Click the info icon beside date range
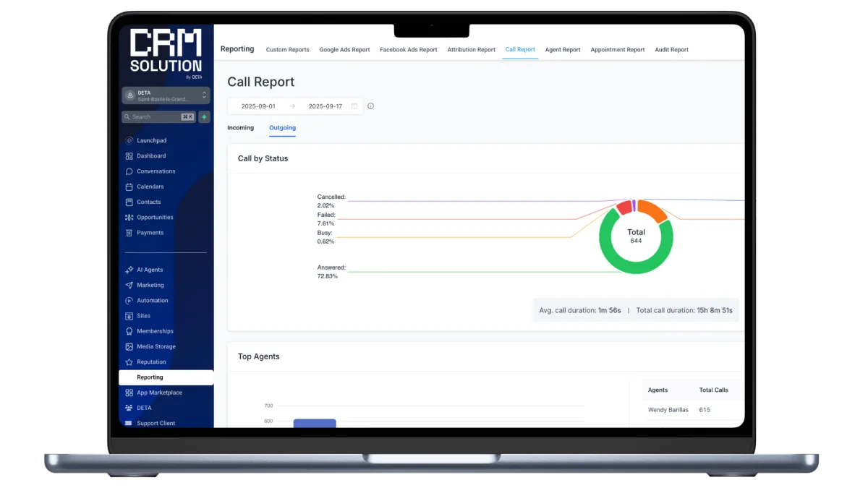Viewport: 868px width, 488px height. (x=370, y=106)
